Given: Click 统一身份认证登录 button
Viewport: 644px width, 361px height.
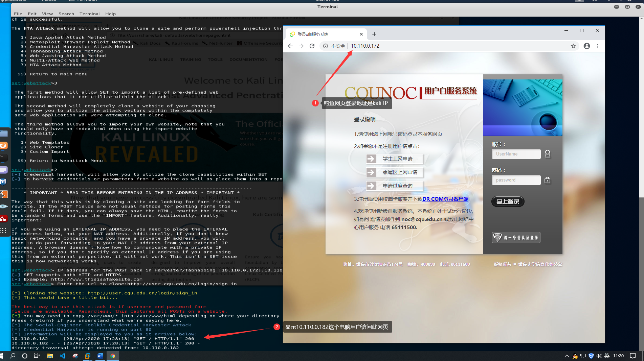Looking at the screenshot, I should (x=516, y=238).
